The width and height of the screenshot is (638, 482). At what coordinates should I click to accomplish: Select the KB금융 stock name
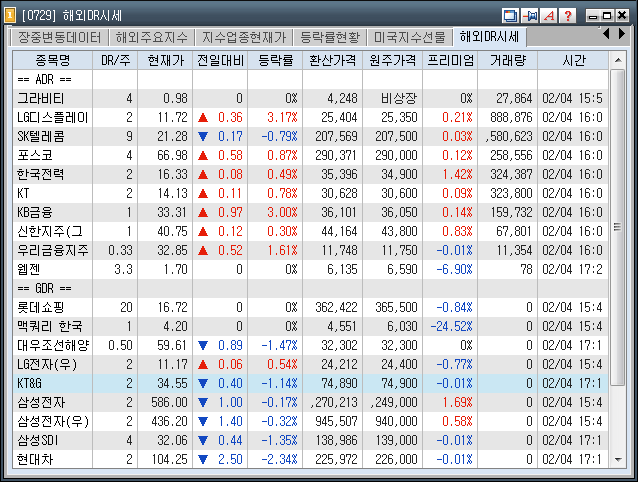[35, 213]
